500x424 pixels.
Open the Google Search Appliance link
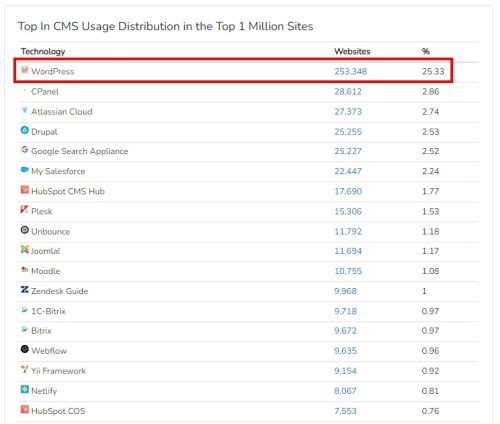(x=80, y=151)
